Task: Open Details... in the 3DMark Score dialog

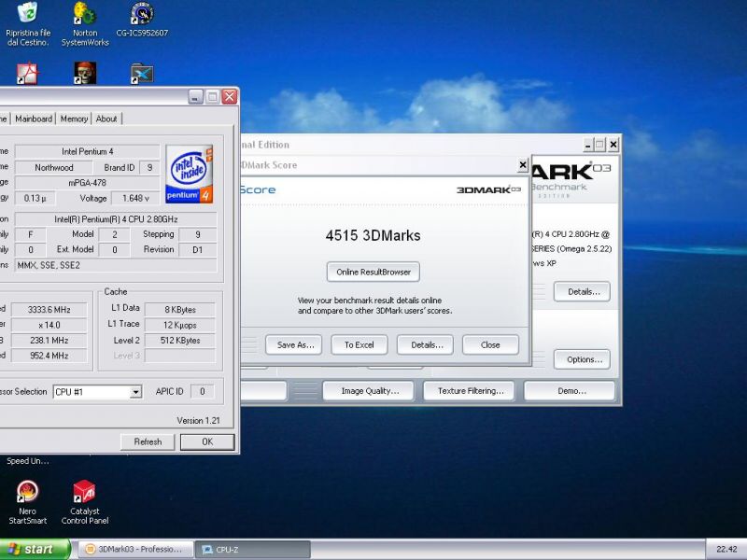Action: [x=426, y=344]
